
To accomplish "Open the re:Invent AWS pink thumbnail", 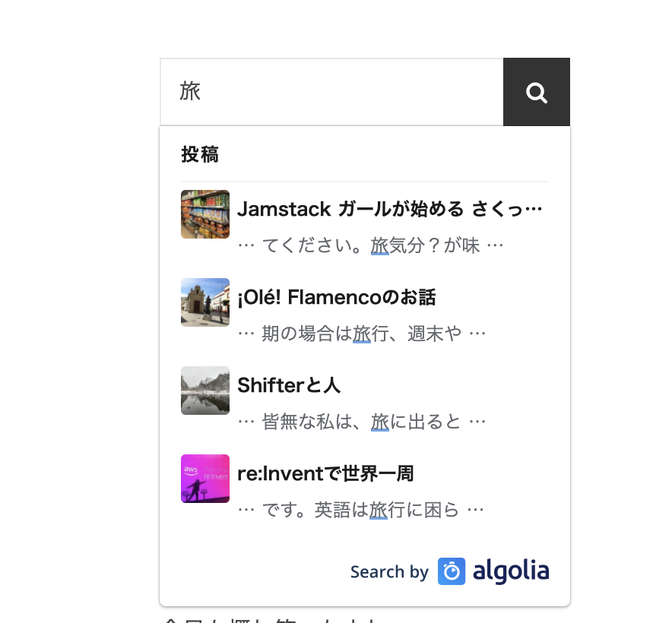I will coord(204,479).
